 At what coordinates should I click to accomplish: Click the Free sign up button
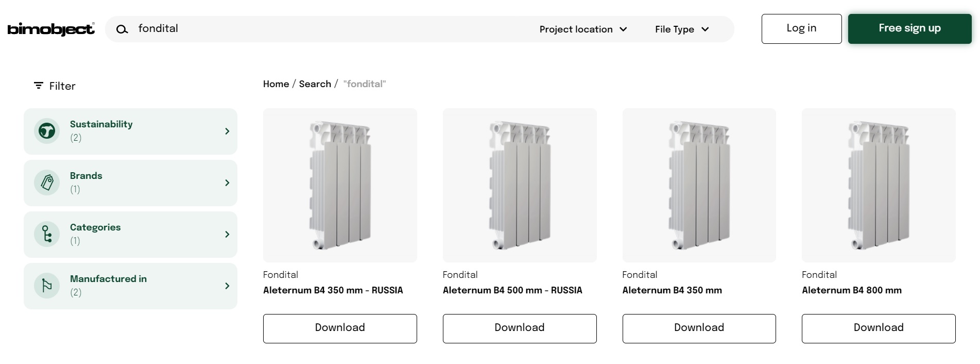[x=909, y=29]
